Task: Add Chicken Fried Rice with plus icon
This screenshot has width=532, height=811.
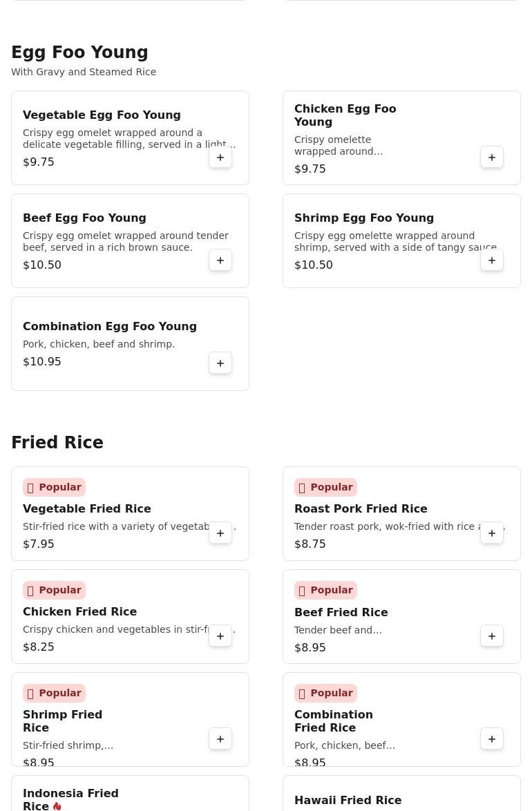Action: click(x=220, y=636)
